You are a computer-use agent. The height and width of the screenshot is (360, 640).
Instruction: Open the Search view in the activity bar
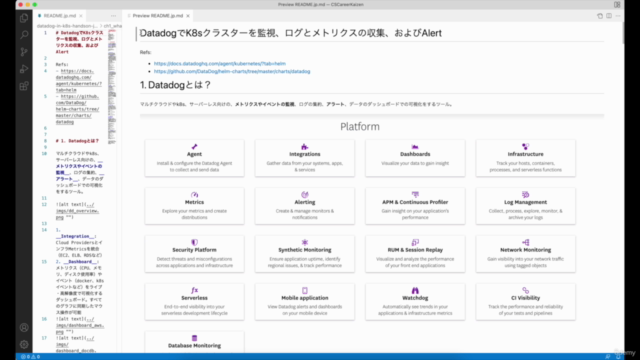click(24, 35)
